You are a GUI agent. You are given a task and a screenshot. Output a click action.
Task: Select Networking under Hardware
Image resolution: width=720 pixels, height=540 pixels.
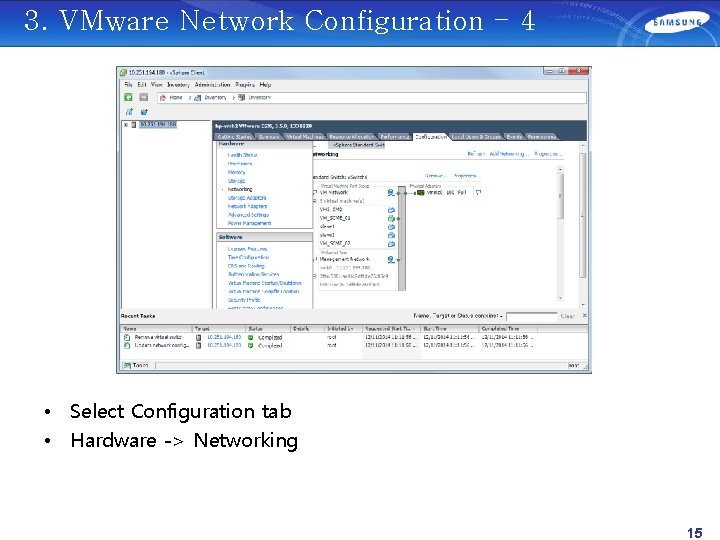click(x=240, y=189)
